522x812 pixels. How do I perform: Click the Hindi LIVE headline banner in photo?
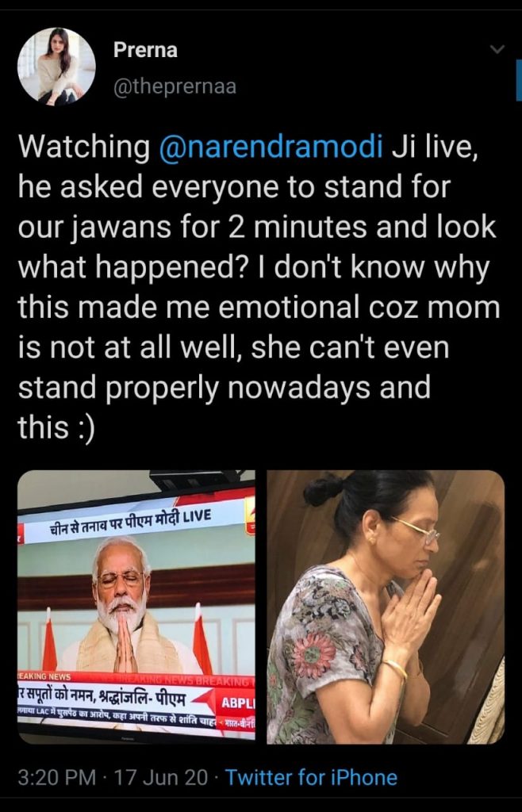click(x=130, y=524)
